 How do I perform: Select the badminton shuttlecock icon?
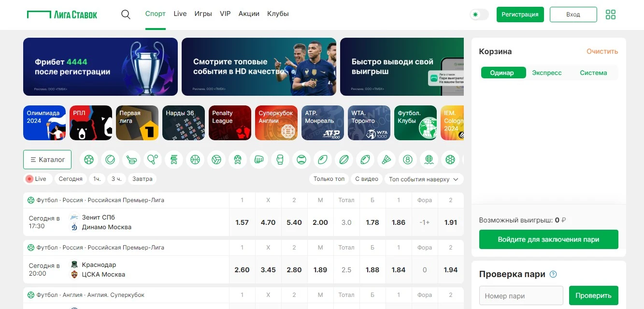(x=386, y=159)
